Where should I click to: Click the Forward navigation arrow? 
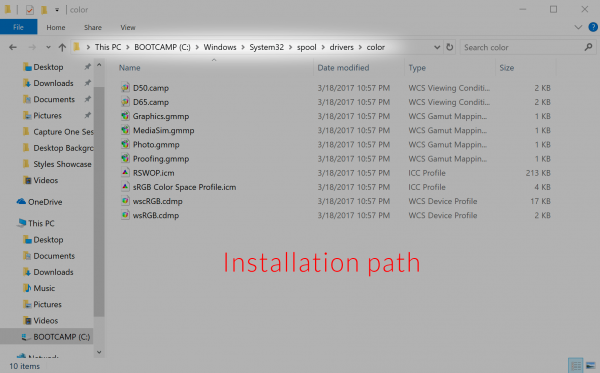tap(33, 47)
